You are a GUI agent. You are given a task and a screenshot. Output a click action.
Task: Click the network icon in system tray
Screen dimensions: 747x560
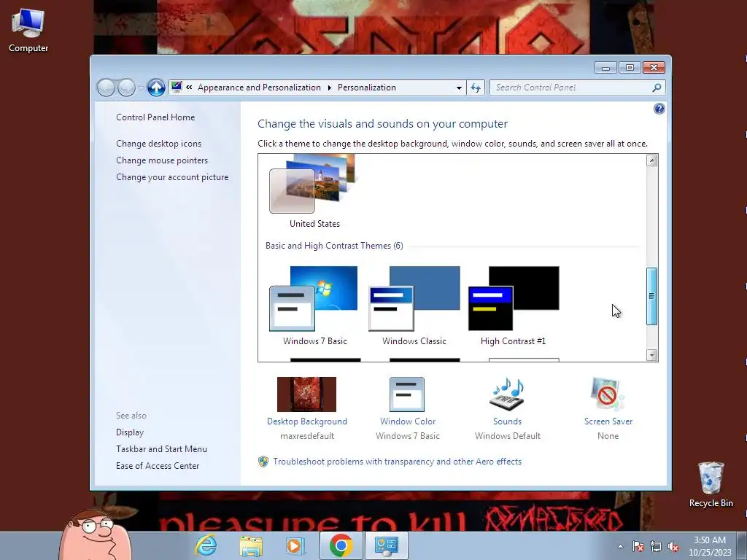click(656, 546)
